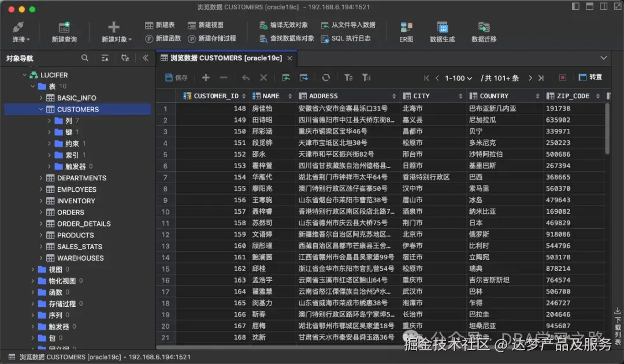Open the ER图 diagram tool
Screen dimensions: 624x364
pyautogui.click(x=406, y=31)
